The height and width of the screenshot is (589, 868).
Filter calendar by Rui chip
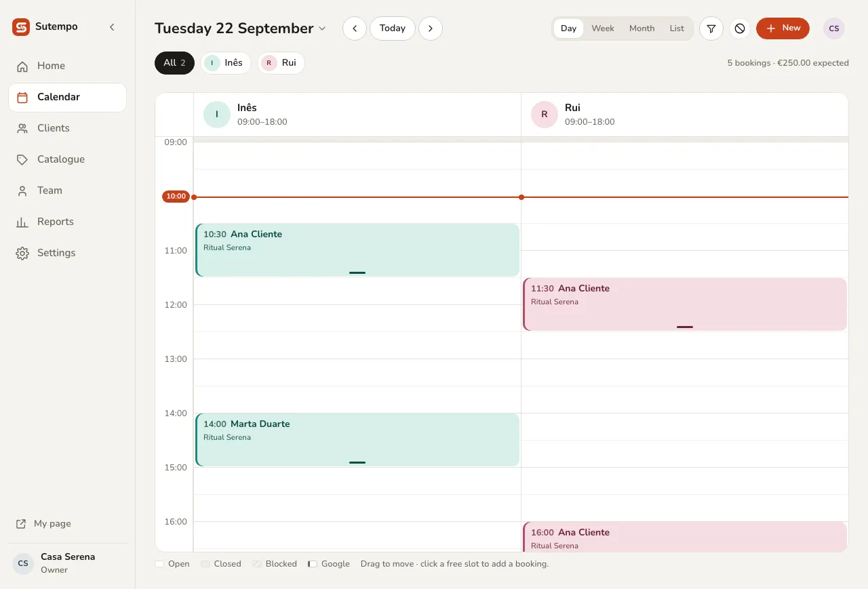[x=281, y=63]
